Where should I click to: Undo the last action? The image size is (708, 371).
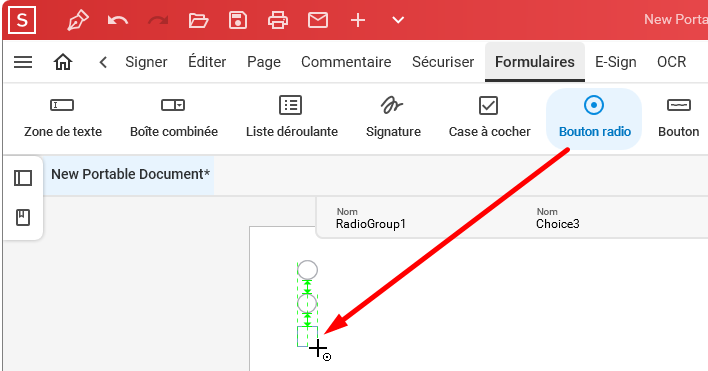click(x=118, y=20)
